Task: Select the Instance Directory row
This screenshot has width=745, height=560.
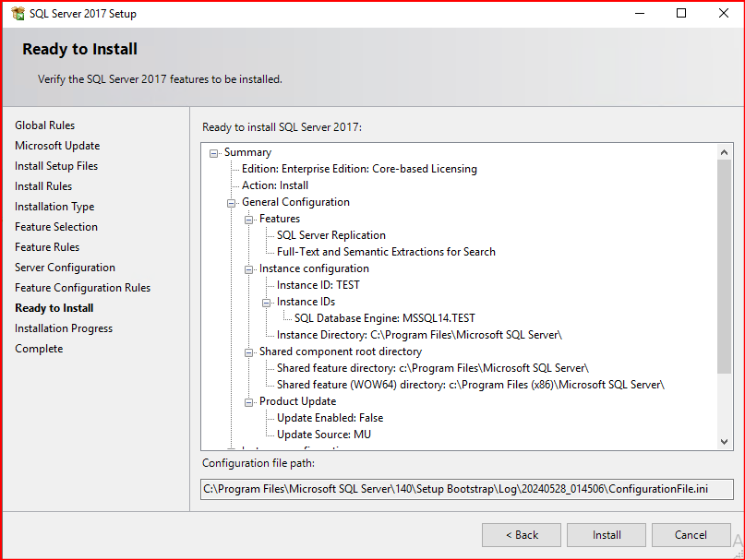Action: click(x=419, y=335)
